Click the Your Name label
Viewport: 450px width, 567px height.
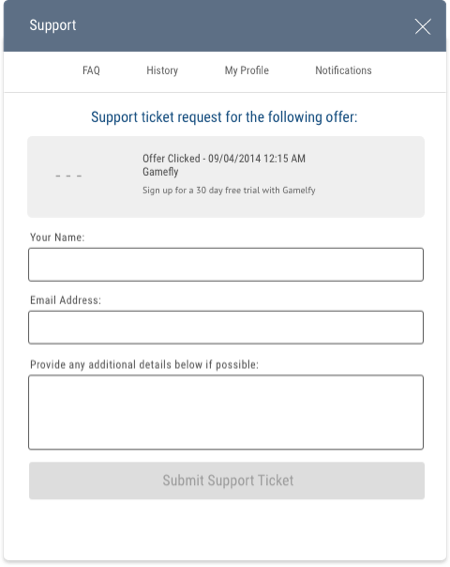(x=57, y=237)
